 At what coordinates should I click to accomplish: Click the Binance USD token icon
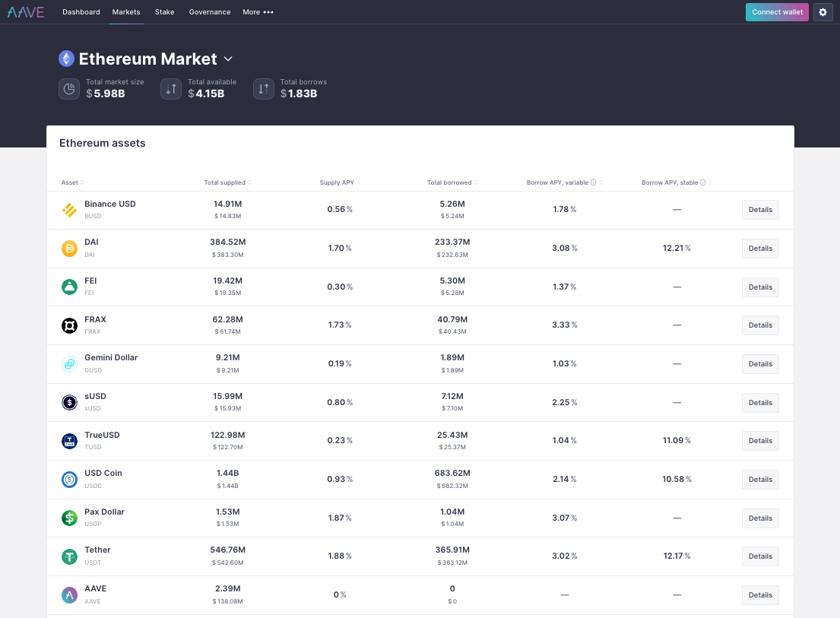point(69,210)
